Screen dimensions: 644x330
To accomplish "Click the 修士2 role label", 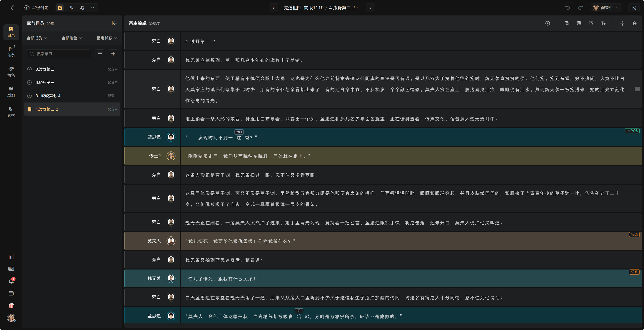I will 155,156.
